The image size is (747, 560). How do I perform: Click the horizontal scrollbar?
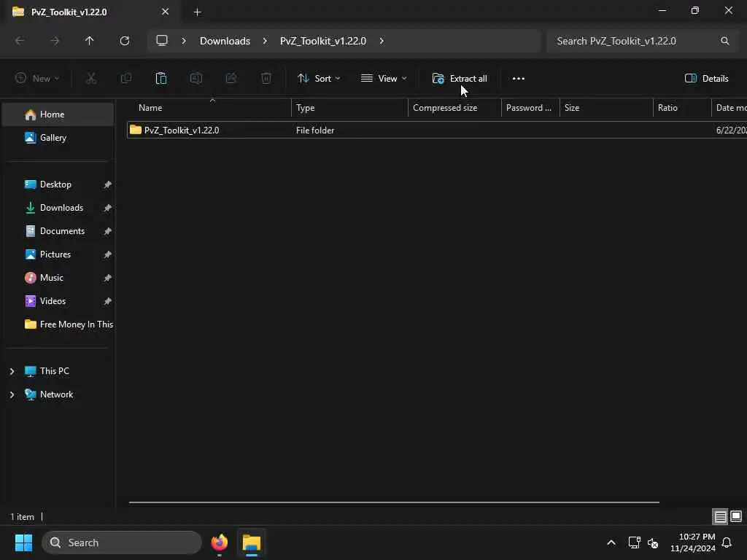[394, 502]
